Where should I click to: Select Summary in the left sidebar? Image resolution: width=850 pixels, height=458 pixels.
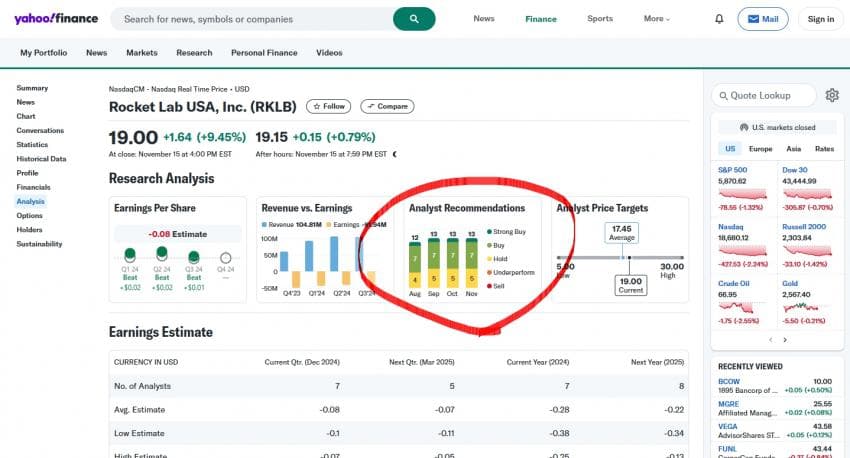[x=32, y=88]
